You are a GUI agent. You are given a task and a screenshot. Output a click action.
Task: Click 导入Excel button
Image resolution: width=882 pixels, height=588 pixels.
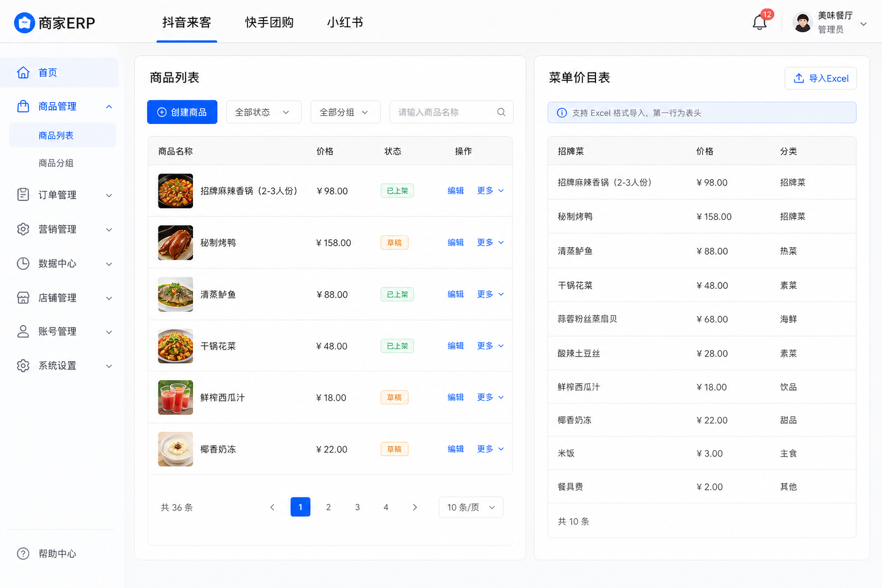[x=821, y=78]
